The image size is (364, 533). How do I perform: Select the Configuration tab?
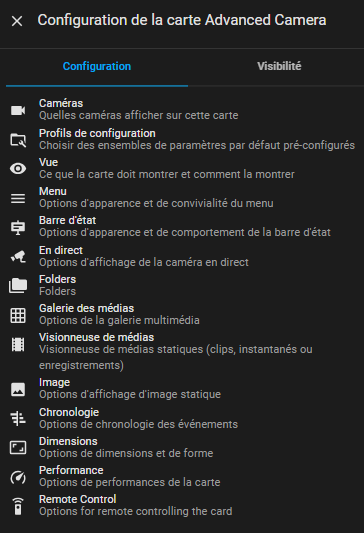(x=97, y=66)
